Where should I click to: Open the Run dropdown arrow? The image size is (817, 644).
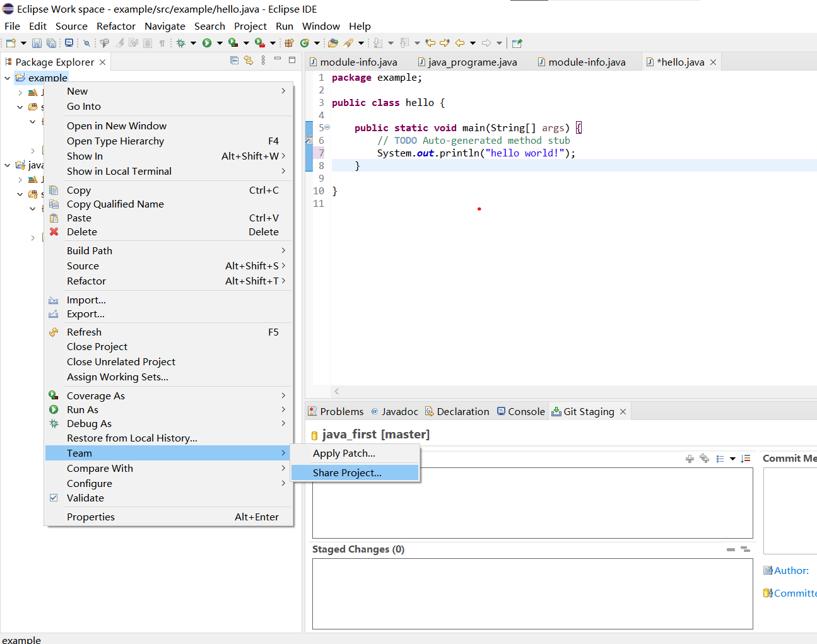tap(220, 43)
